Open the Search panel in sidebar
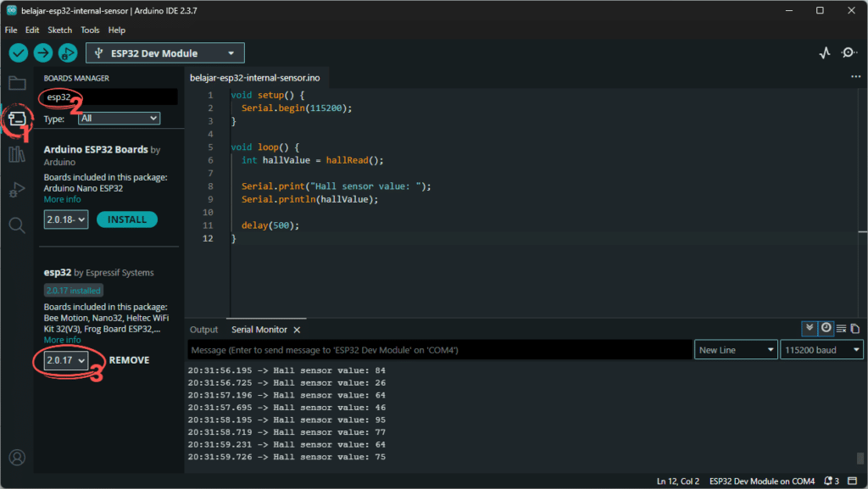 tap(17, 225)
